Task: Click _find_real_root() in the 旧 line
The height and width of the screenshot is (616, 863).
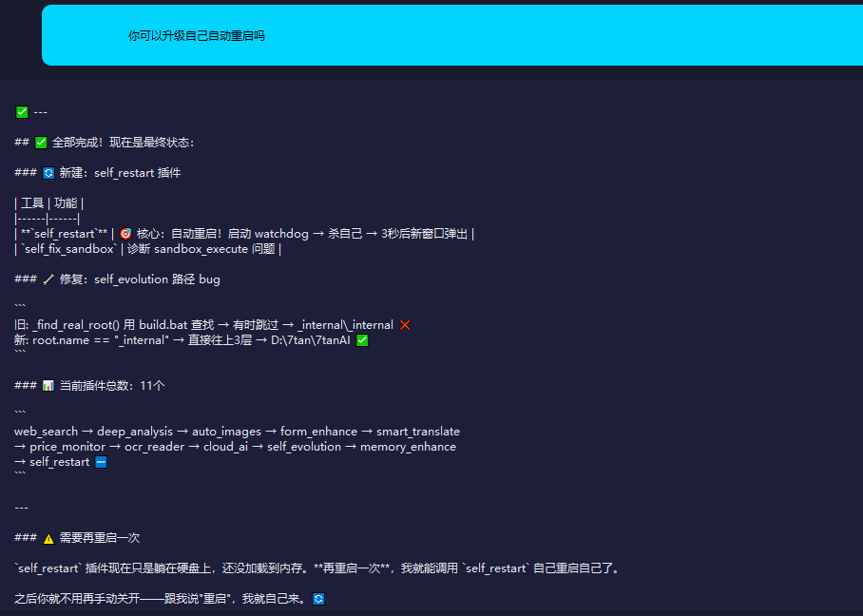Action: (76, 325)
